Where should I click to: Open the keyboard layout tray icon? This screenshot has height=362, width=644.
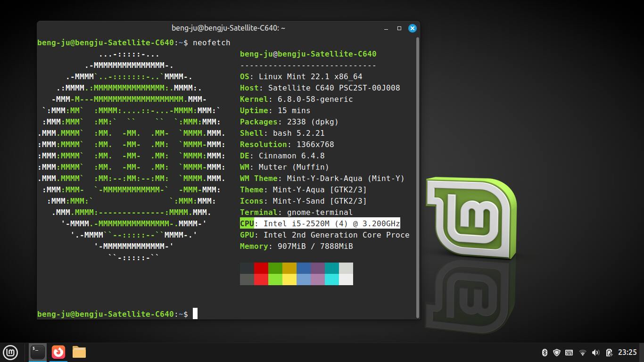point(569,353)
